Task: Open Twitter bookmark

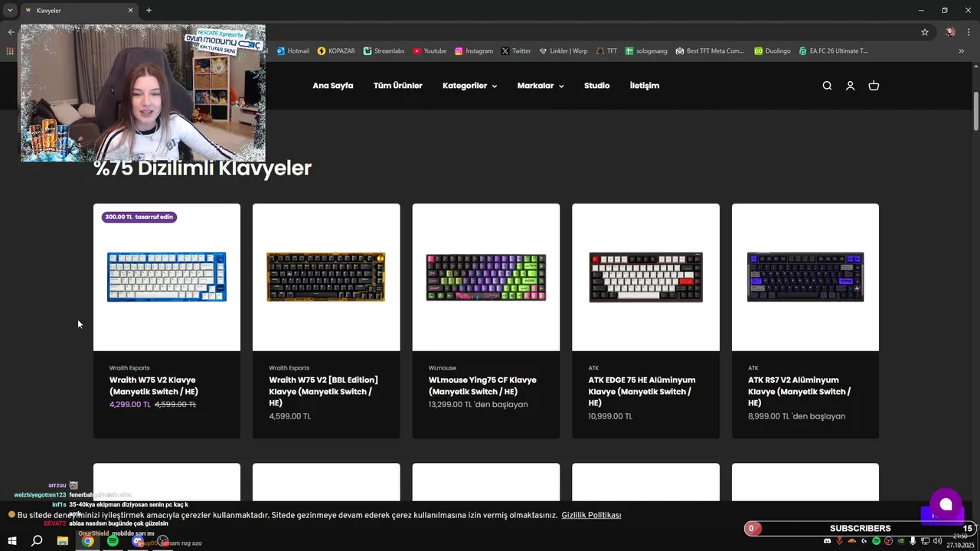Action: click(x=516, y=51)
